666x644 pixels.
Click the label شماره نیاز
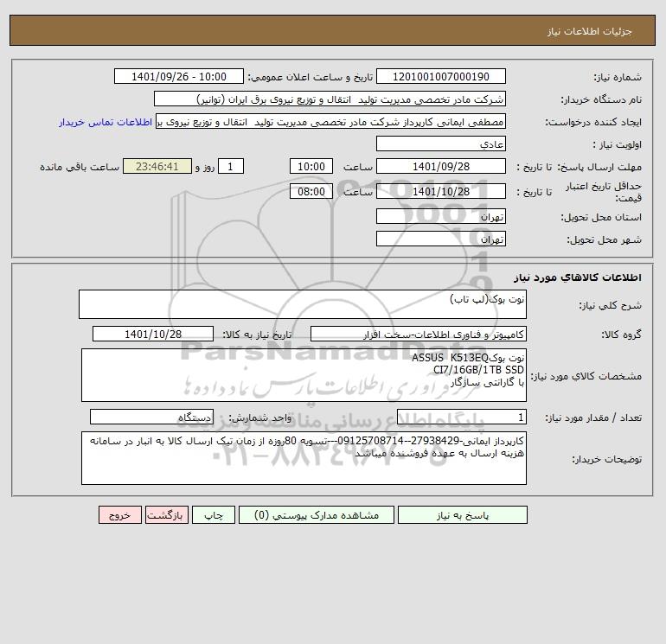tap(618, 77)
